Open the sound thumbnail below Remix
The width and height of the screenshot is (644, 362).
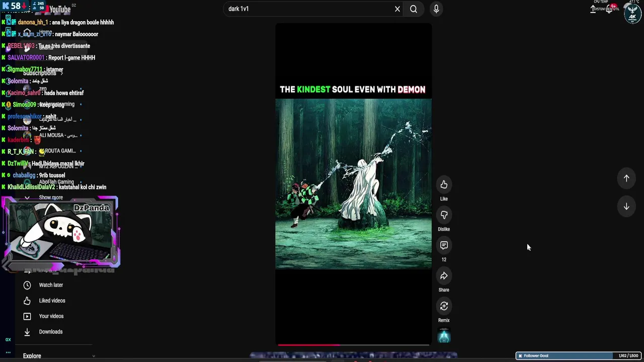point(444,336)
